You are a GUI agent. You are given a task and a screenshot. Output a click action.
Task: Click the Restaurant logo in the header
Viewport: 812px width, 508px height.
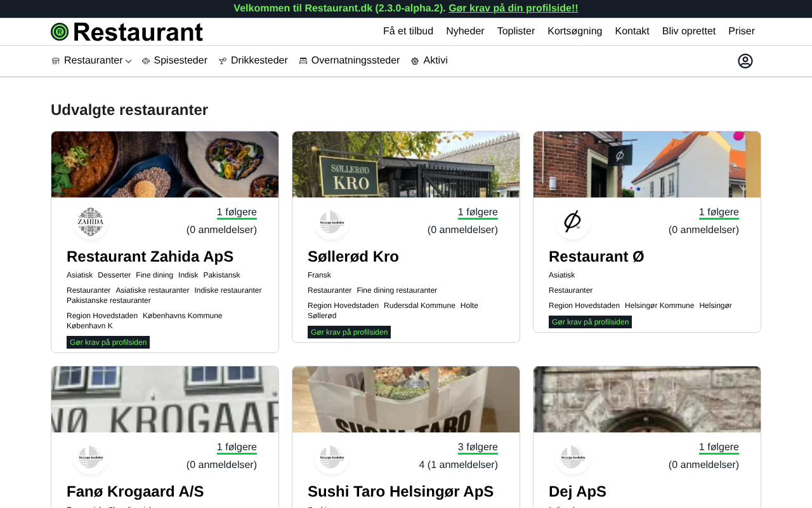click(127, 32)
